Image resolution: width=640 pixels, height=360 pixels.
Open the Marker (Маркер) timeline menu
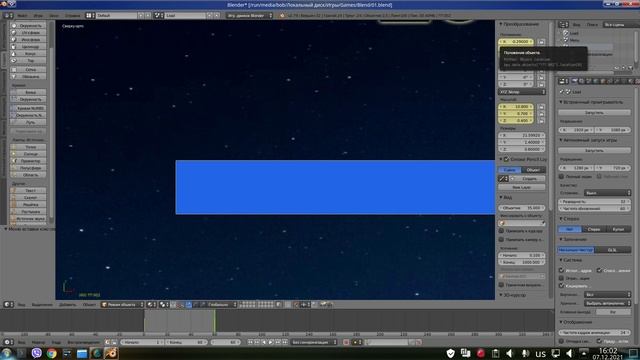[38, 342]
